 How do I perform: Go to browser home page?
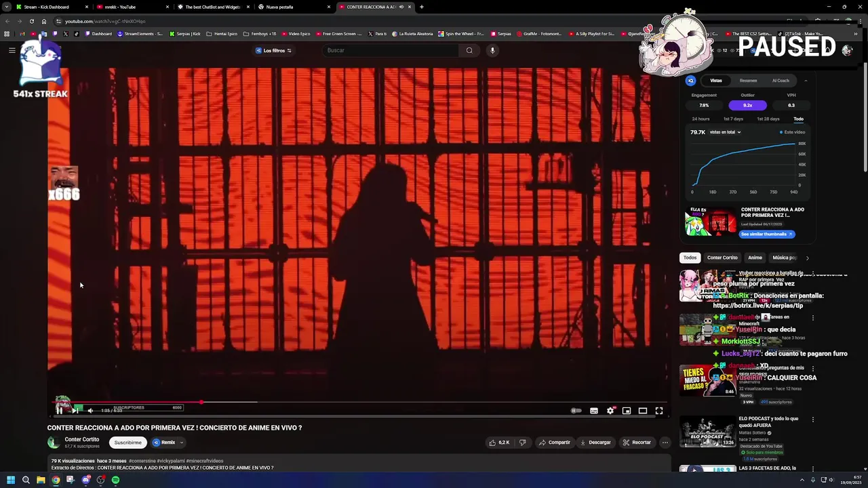45,21
